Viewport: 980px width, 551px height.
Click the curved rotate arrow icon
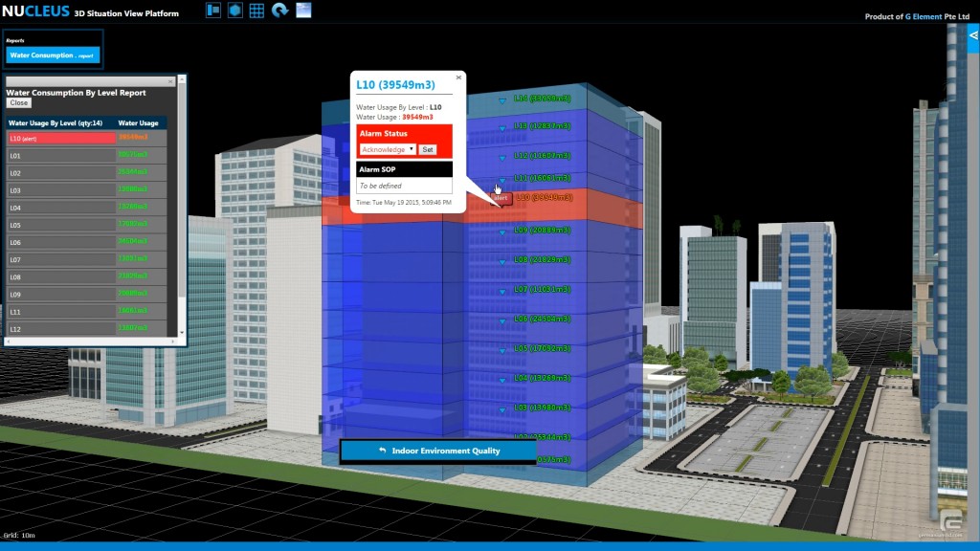[279, 10]
